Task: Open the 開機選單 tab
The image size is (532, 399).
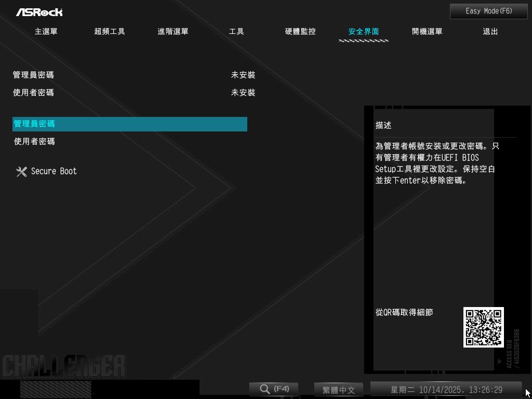Action: coord(427,32)
